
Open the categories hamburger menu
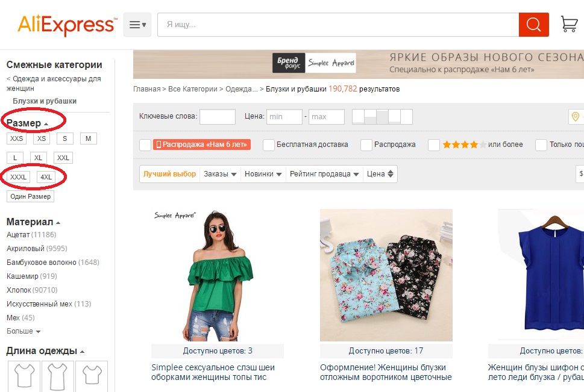(x=137, y=25)
